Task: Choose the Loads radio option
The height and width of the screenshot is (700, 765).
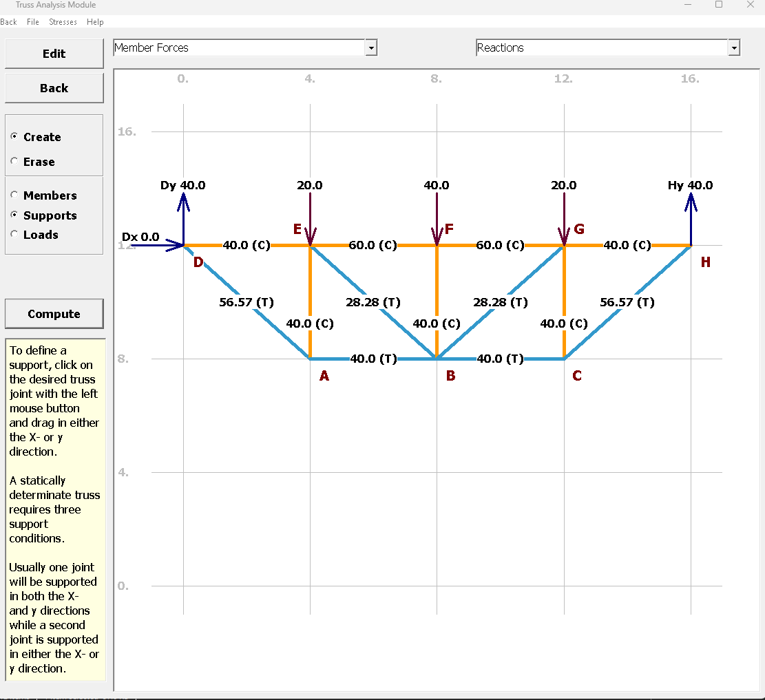Action: tap(34, 235)
